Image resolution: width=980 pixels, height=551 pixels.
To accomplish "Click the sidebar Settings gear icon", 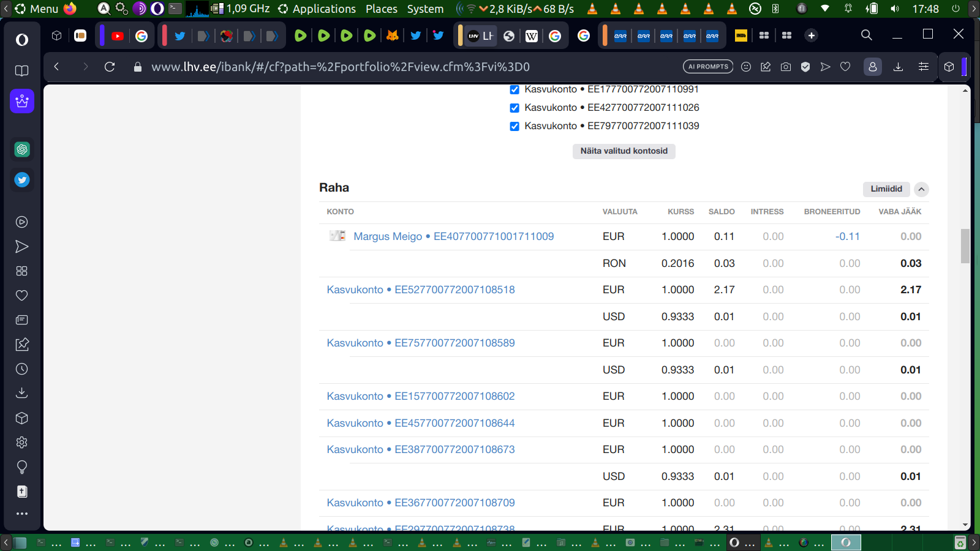I will tap(22, 443).
